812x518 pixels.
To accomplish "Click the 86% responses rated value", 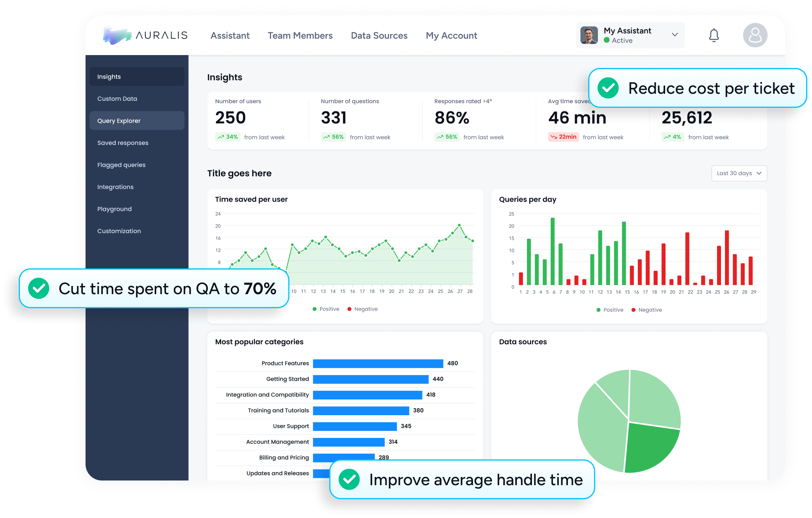I will [452, 118].
